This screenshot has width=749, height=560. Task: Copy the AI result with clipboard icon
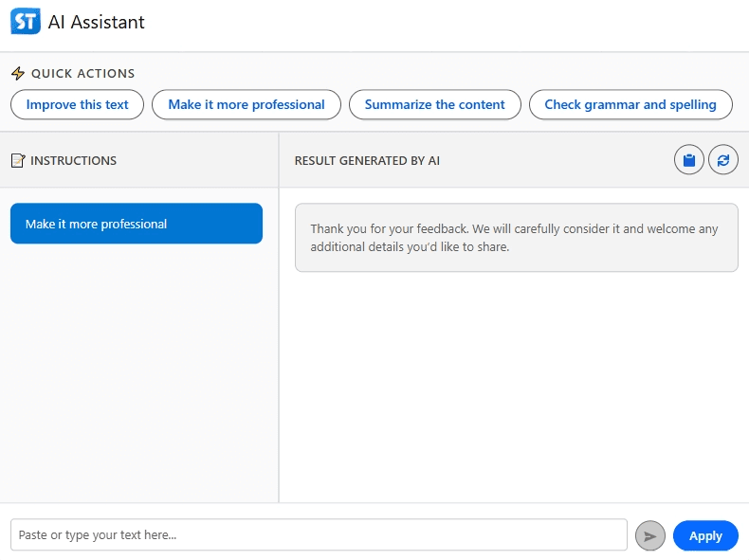(689, 160)
